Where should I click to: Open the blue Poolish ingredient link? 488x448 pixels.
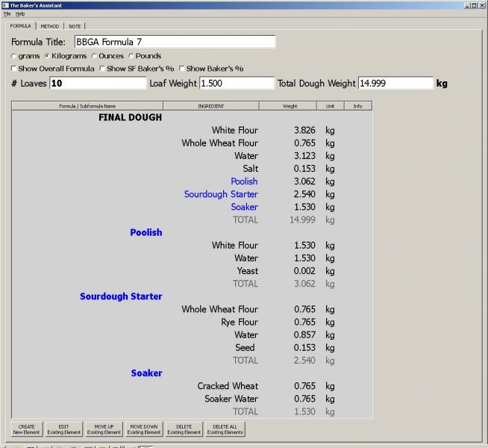(244, 181)
